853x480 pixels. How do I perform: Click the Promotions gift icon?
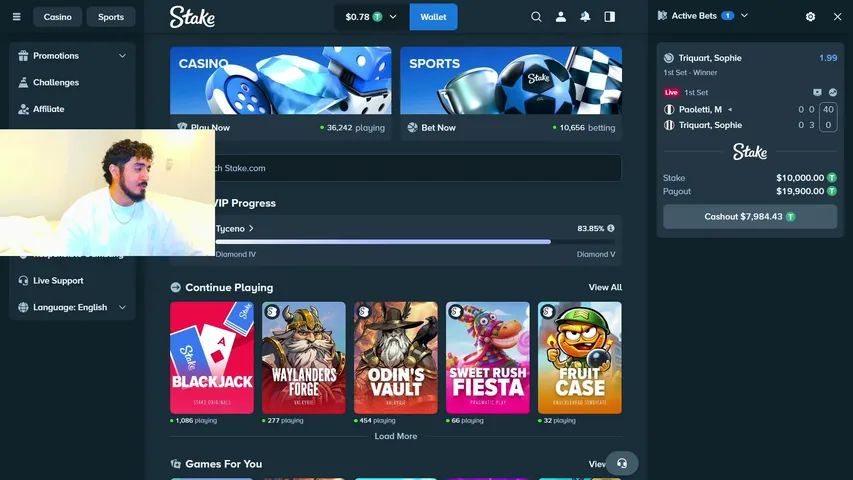[x=23, y=56]
